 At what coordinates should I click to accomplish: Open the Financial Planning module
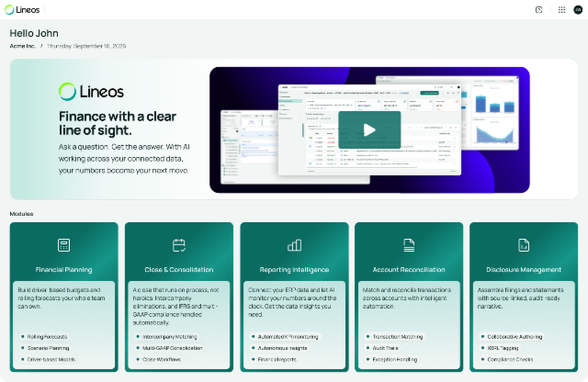(63, 297)
